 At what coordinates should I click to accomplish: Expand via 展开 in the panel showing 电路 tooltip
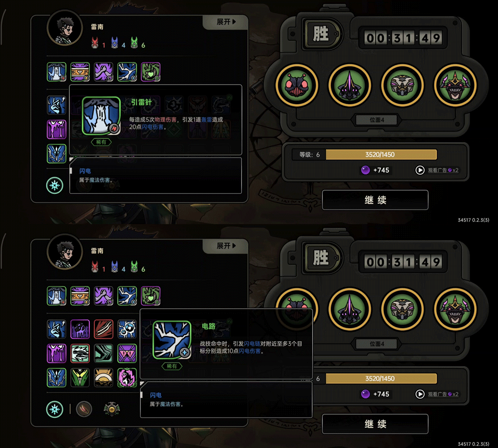click(226, 246)
